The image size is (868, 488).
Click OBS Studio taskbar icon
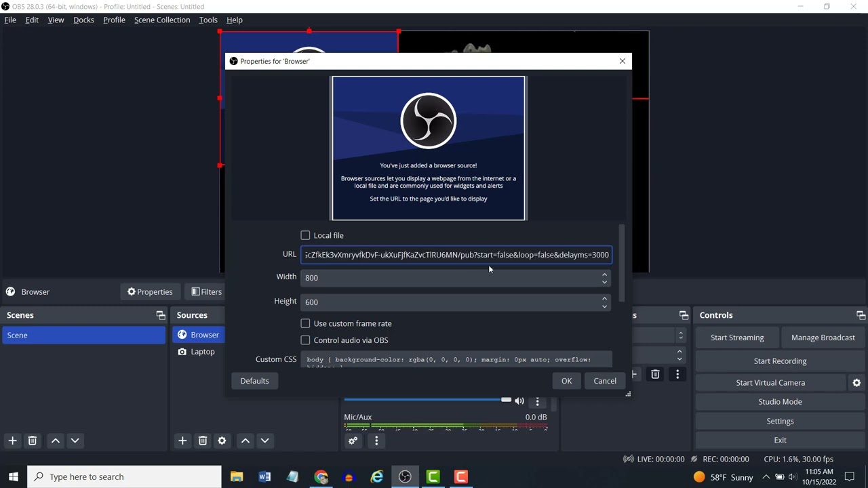tap(405, 476)
